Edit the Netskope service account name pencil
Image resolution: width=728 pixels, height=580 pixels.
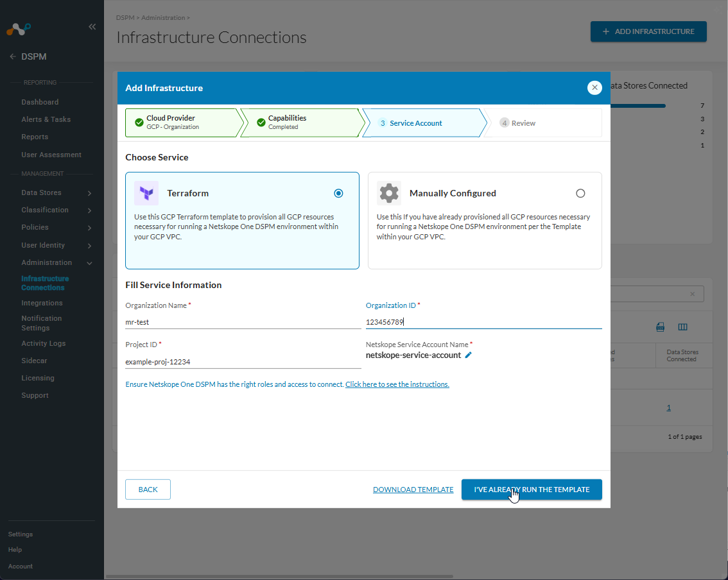click(469, 355)
